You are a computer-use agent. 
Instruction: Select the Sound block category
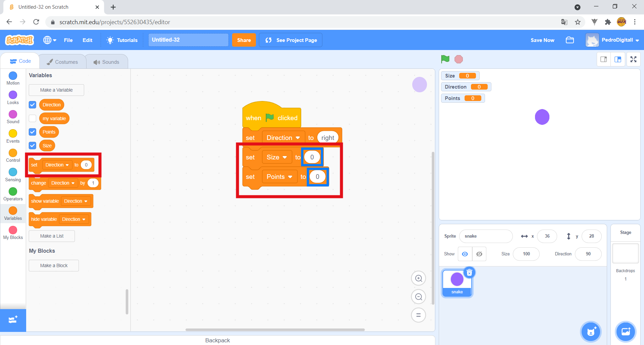click(13, 117)
